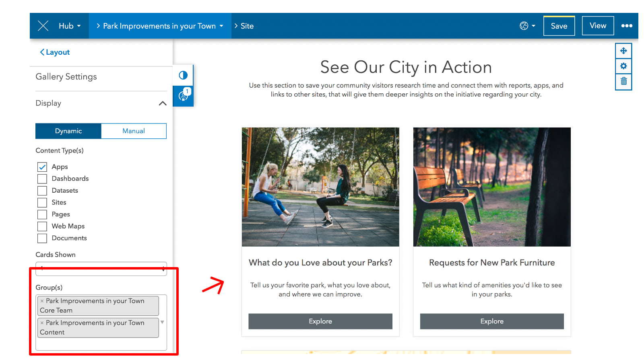Explore Requests for New Park Furniture
This screenshot has height=358, width=644.
pyautogui.click(x=492, y=321)
